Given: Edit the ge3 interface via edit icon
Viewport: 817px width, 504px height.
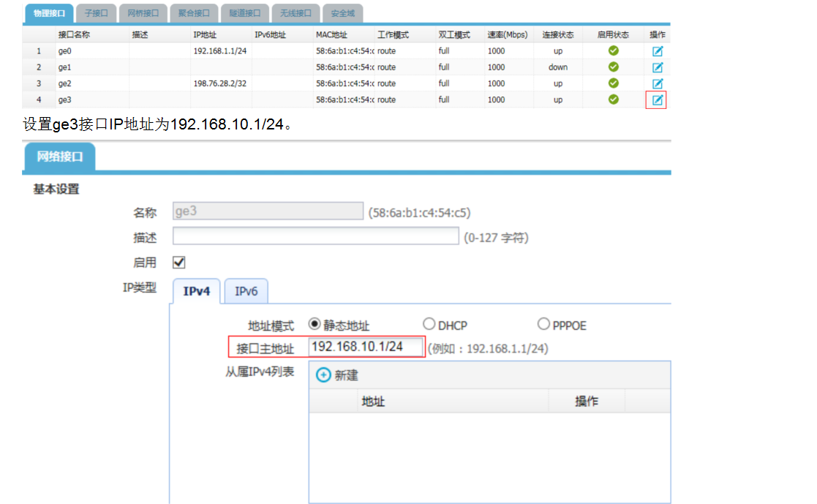Looking at the screenshot, I should (x=657, y=100).
